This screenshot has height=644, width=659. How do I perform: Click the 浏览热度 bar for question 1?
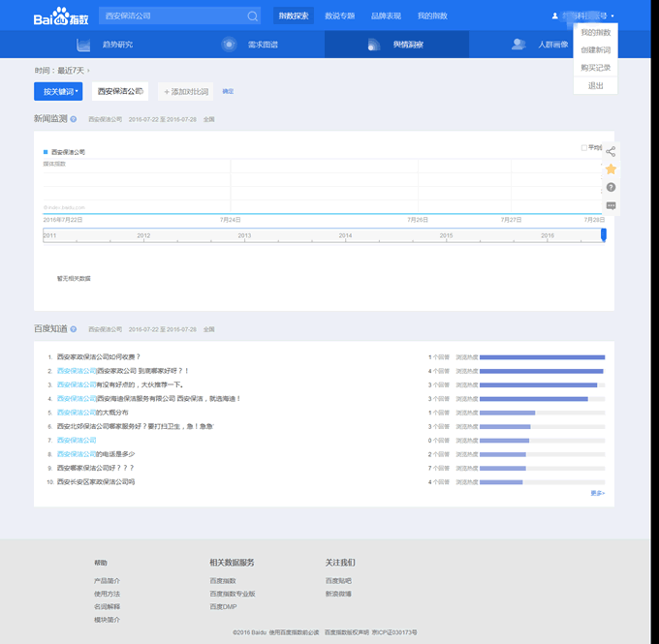tap(542, 357)
